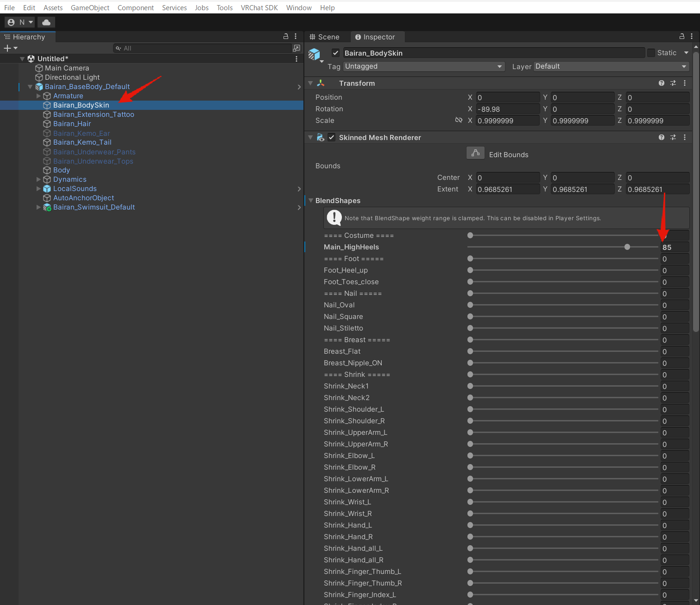Open Skinned Mesh Renderer options menu
The height and width of the screenshot is (605, 700).
point(685,137)
